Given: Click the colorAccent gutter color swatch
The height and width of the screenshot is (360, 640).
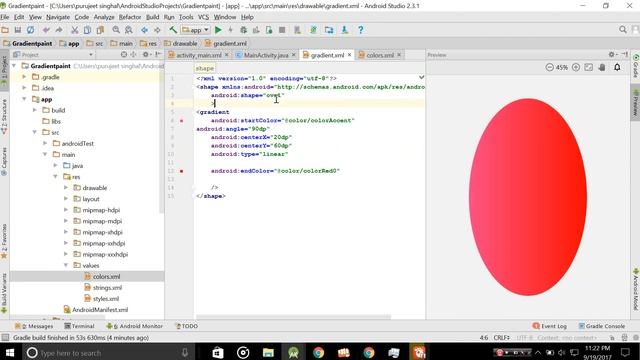Looking at the screenshot, I should click(182, 121).
